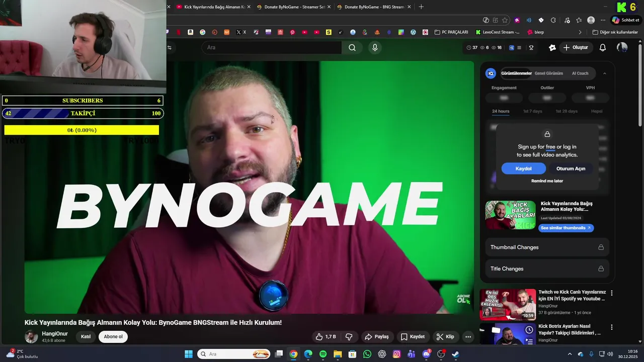The image size is (644, 362).
Task: Switch to Görüntülenmeler tab
Action: [x=516, y=73]
